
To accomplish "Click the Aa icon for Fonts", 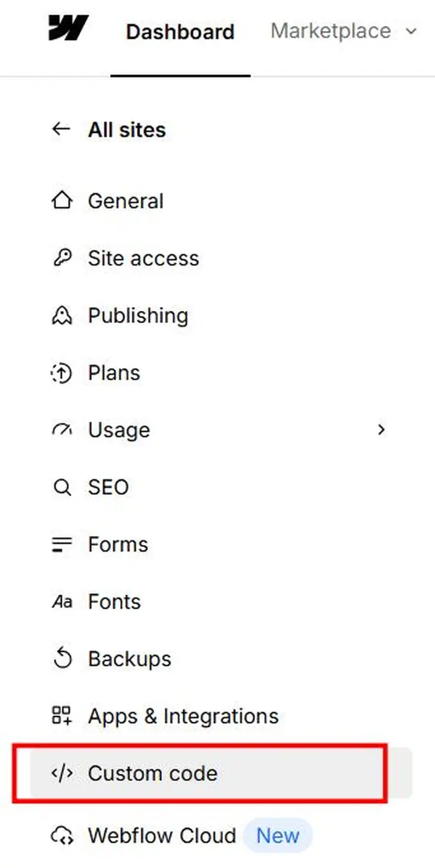I will coord(62,602).
